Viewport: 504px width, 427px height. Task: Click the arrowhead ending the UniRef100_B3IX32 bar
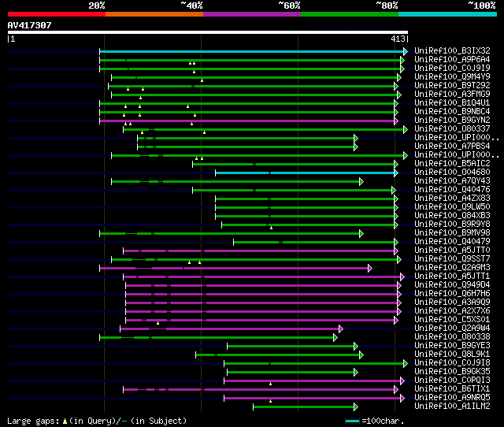click(406, 51)
